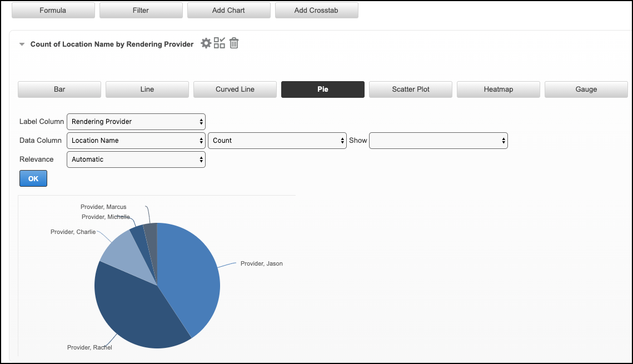Switch to the Heatmap chart type
Image resolution: width=633 pixels, height=364 pixels.
499,89
